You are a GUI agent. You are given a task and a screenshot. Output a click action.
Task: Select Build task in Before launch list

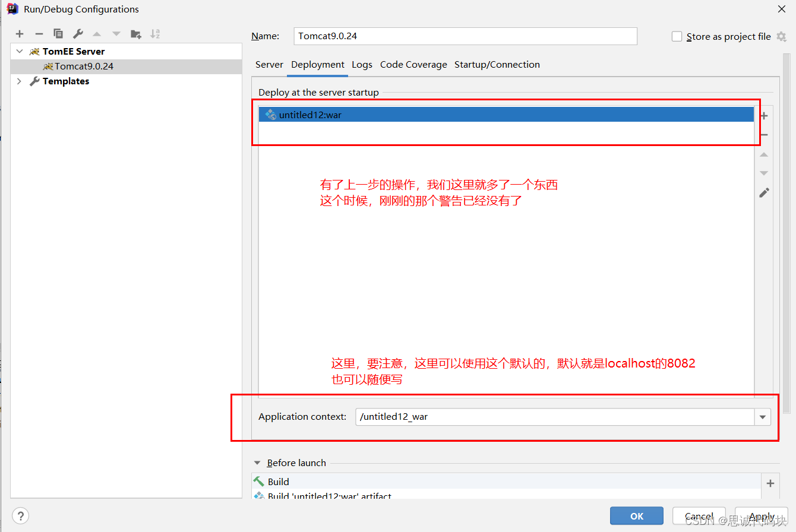pos(506,482)
